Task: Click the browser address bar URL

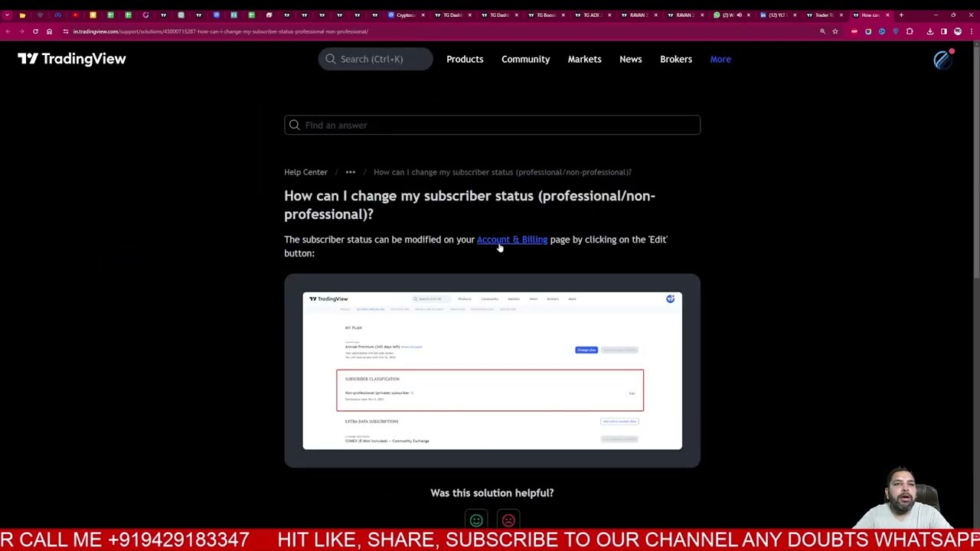Action: 220,31
